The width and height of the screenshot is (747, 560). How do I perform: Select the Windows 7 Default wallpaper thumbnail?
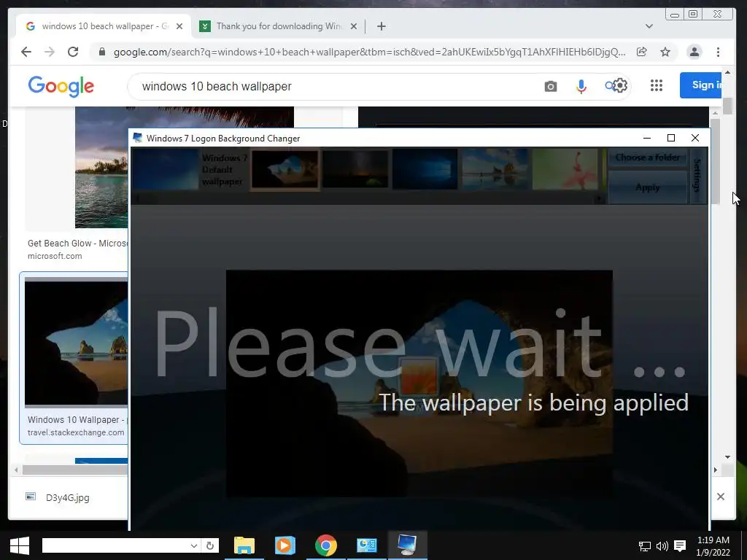[190, 169]
